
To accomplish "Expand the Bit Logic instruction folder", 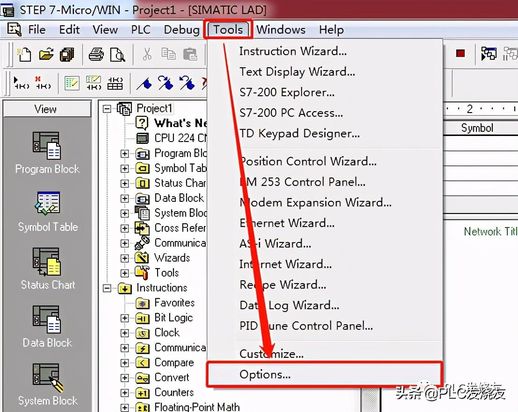I will tap(124, 318).
